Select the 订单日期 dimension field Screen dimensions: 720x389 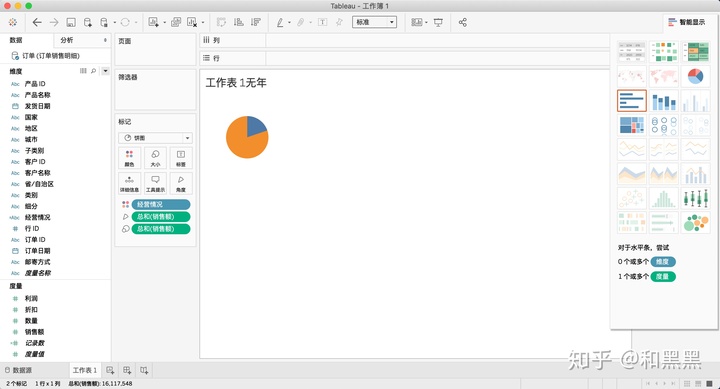tap(38, 251)
